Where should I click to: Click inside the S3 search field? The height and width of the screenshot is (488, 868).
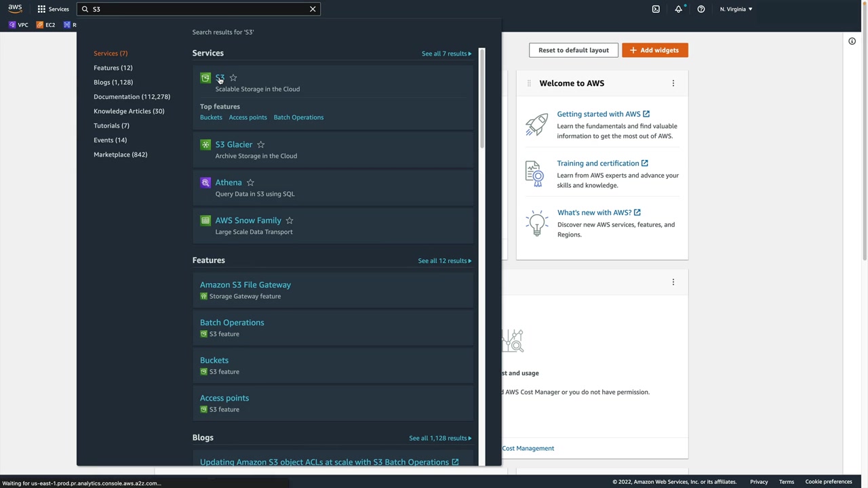(x=200, y=9)
